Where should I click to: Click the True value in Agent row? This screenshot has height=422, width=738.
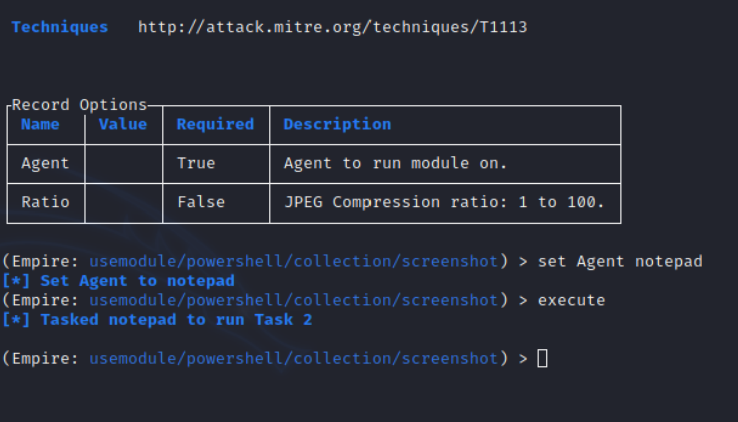196,163
